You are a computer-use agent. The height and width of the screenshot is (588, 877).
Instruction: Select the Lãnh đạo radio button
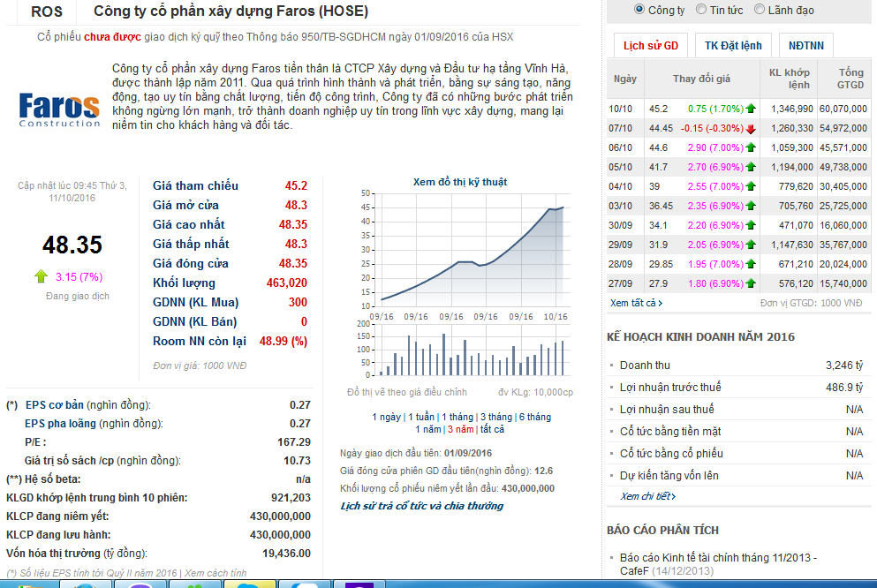759,9
